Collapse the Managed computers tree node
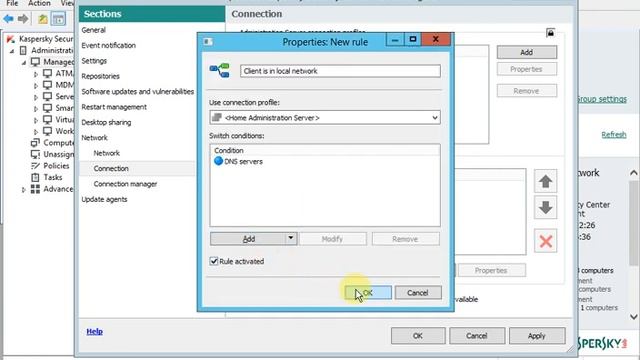640x360 pixels. click(24, 62)
